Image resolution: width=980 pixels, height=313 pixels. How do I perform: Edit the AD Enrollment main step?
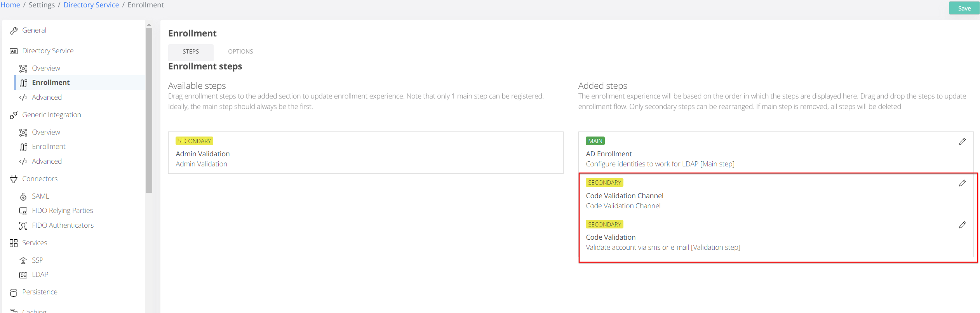tap(962, 142)
